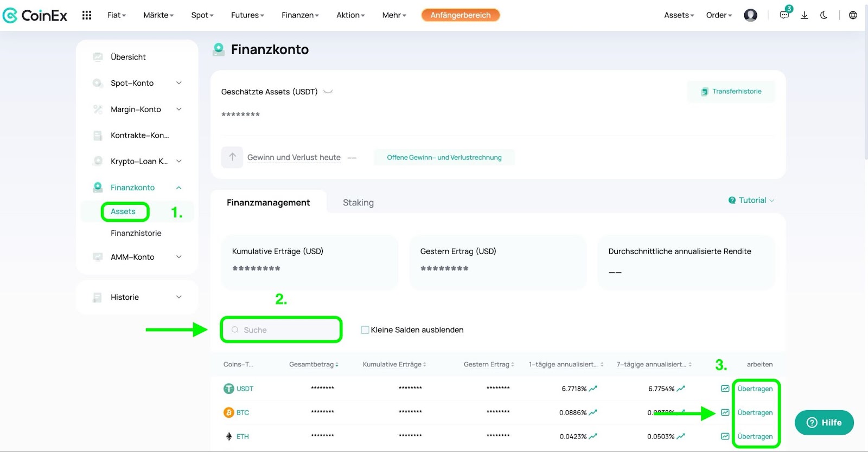Expand the AMM-Konto sidebar section
Screen dimensions: 868x452
pyautogui.click(x=179, y=257)
